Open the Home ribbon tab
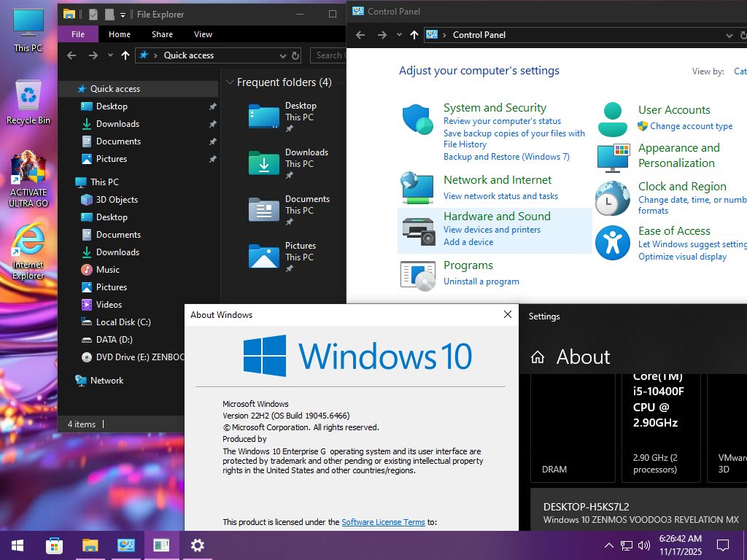Viewport: 747px width, 560px height. (x=120, y=34)
